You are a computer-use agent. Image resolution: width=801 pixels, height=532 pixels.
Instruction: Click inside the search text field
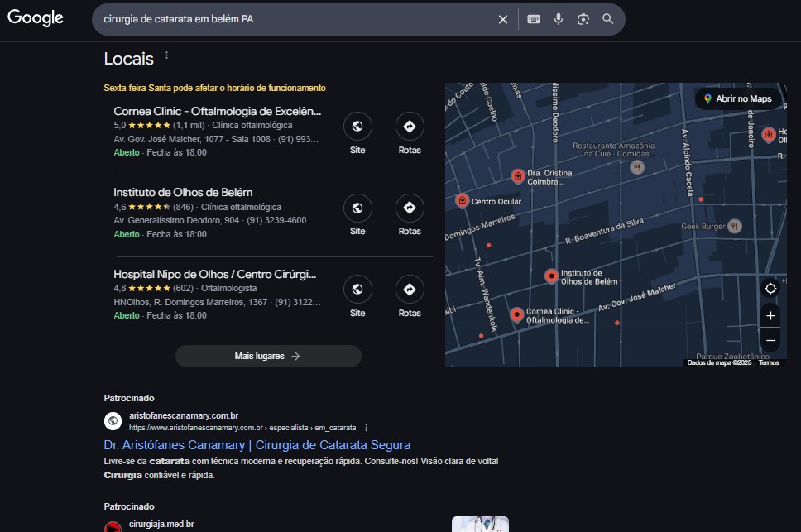296,19
